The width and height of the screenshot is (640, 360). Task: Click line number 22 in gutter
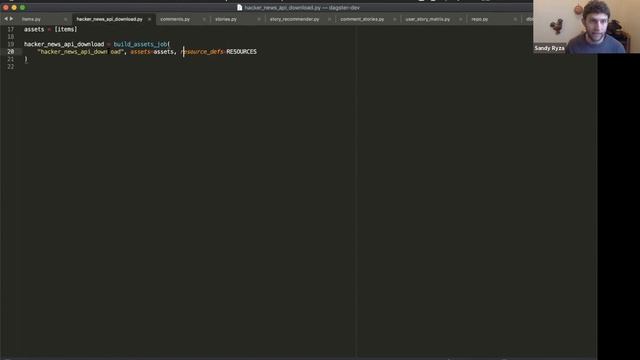[11, 67]
